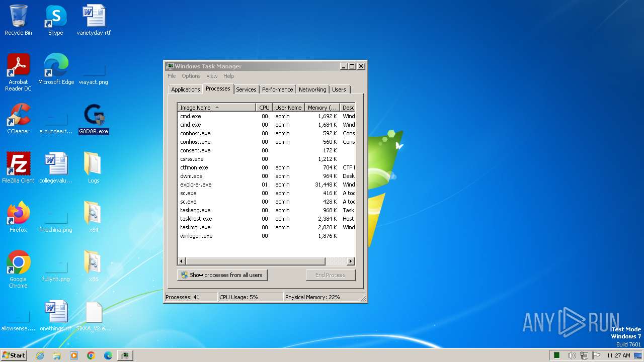
Task: Select the SIKKA_V2.e... file icon
Action: pos(94,316)
